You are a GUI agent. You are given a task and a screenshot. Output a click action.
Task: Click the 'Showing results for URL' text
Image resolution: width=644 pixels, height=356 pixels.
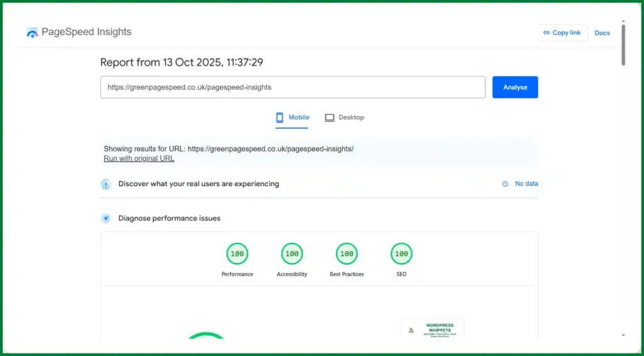[x=228, y=149]
